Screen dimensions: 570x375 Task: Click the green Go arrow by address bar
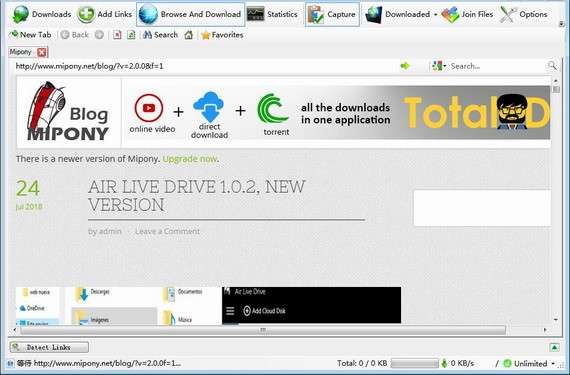[x=405, y=66]
